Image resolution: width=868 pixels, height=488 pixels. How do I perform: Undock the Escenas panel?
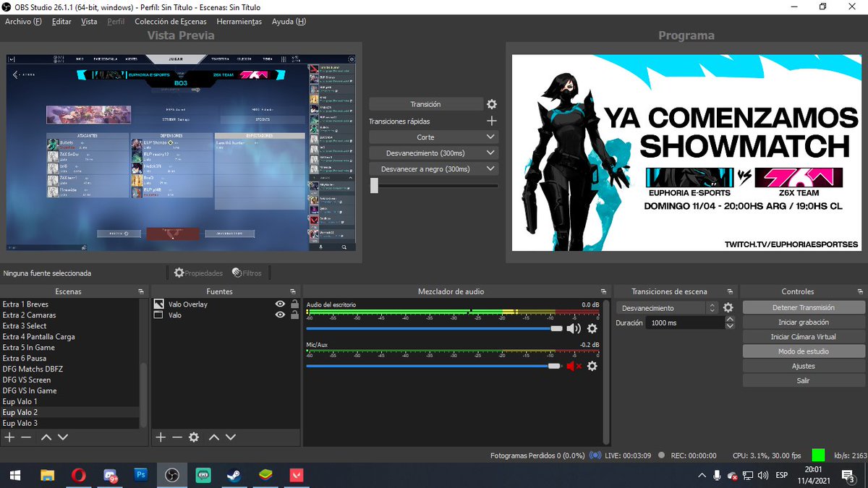pyautogui.click(x=141, y=291)
